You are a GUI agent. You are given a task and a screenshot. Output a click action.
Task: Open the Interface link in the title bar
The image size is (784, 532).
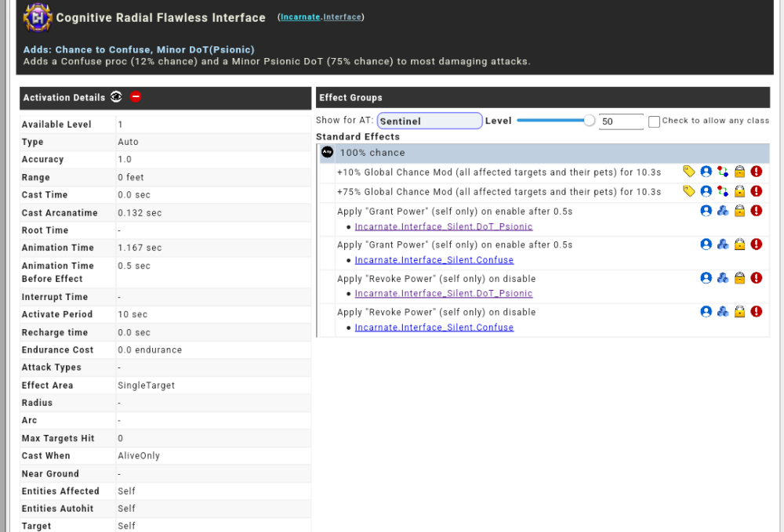click(x=342, y=17)
